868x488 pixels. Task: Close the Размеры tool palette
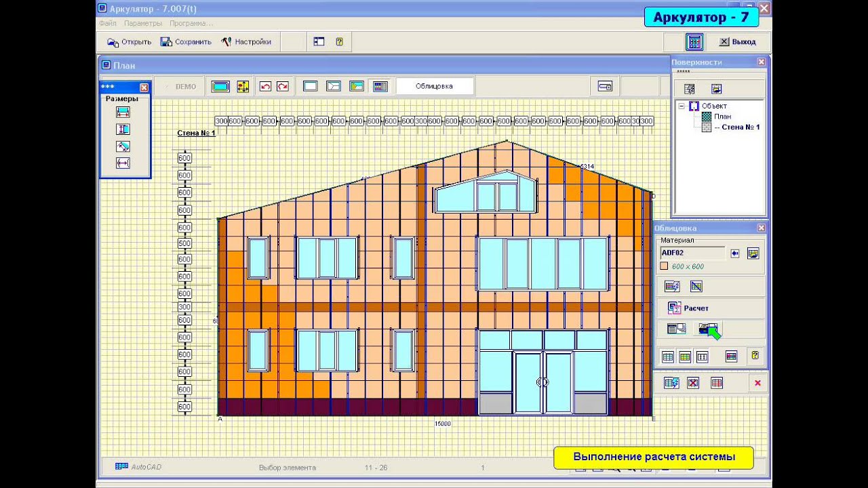click(x=144, y=87)
